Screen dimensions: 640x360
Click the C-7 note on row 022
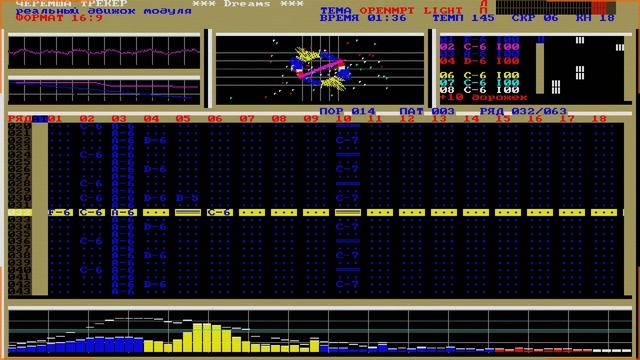click(347, 140)
